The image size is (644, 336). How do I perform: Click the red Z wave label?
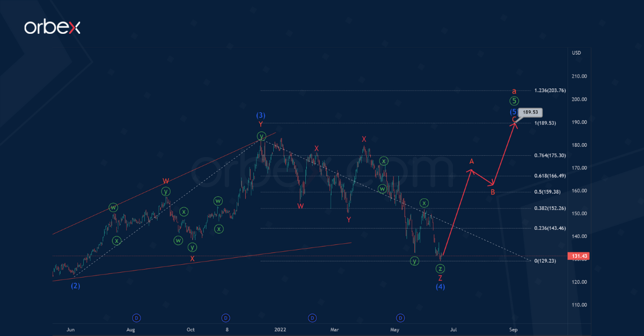pyautogui.click(x=440, y=278)
